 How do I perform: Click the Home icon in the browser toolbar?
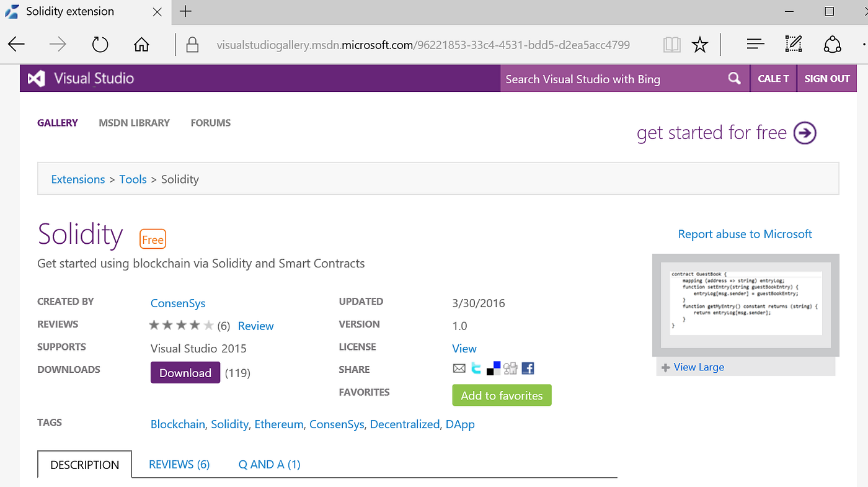coord(141,43)
